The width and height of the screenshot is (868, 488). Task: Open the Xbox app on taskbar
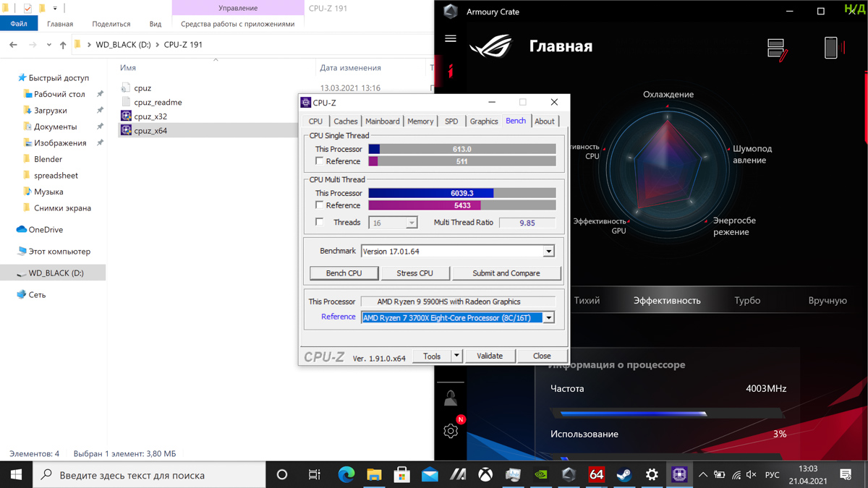[x=485, y=475]
